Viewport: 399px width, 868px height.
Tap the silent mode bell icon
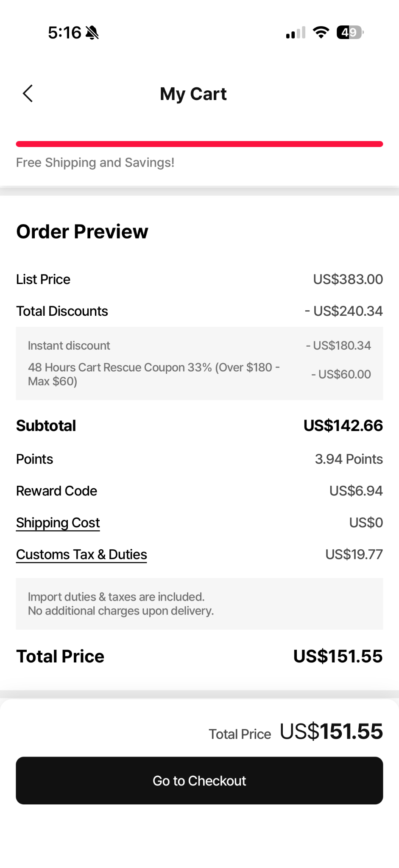pyautogui.click(x=92, y=33)
